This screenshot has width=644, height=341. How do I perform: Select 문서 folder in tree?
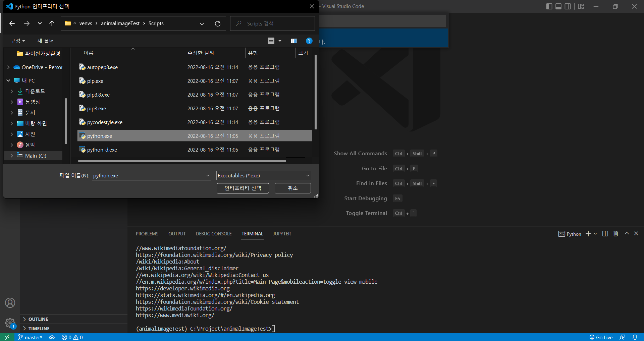pyautogui.click(x=26, y=113)
